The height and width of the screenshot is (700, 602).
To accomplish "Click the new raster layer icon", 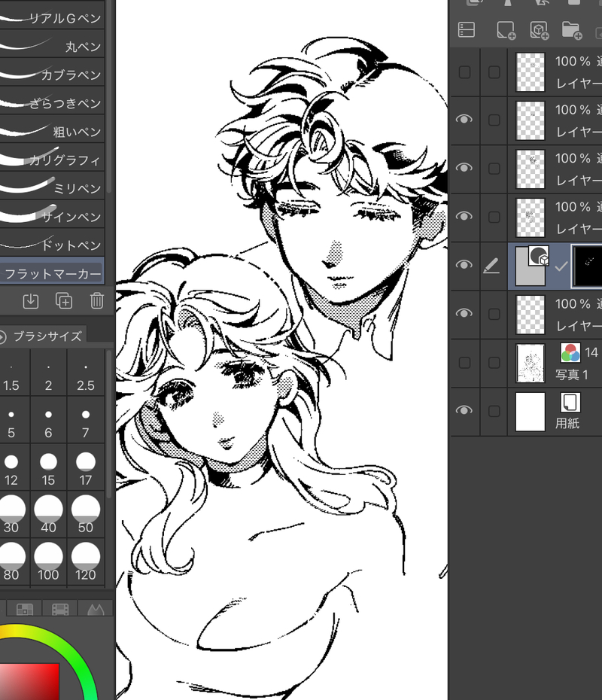I will click(506, 30).
